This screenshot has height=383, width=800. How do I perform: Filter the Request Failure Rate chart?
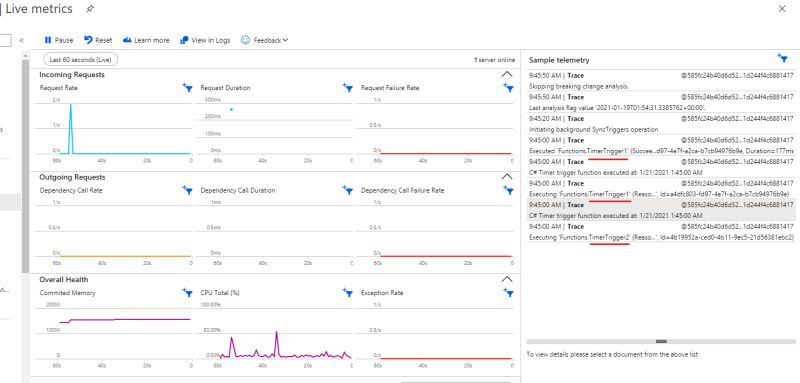[508, 88]
